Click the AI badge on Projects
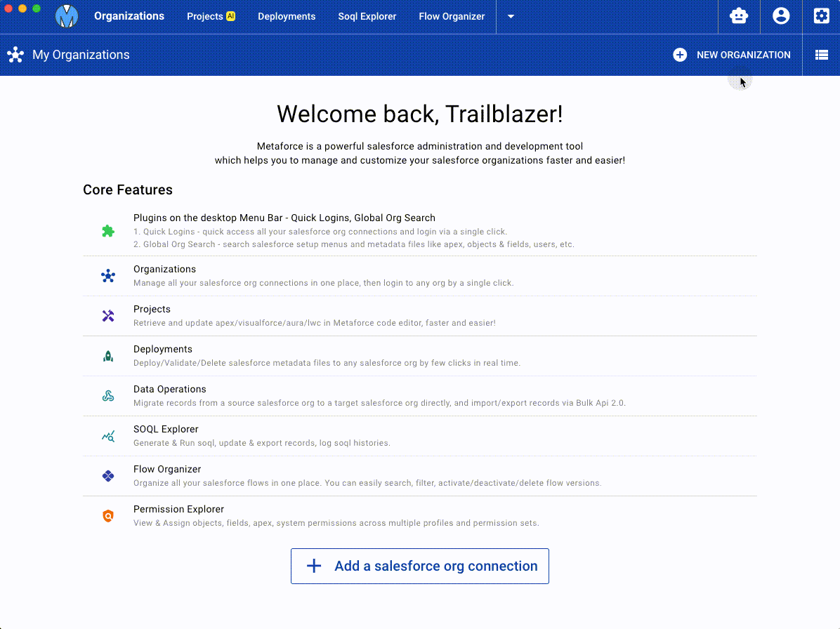 230,16
